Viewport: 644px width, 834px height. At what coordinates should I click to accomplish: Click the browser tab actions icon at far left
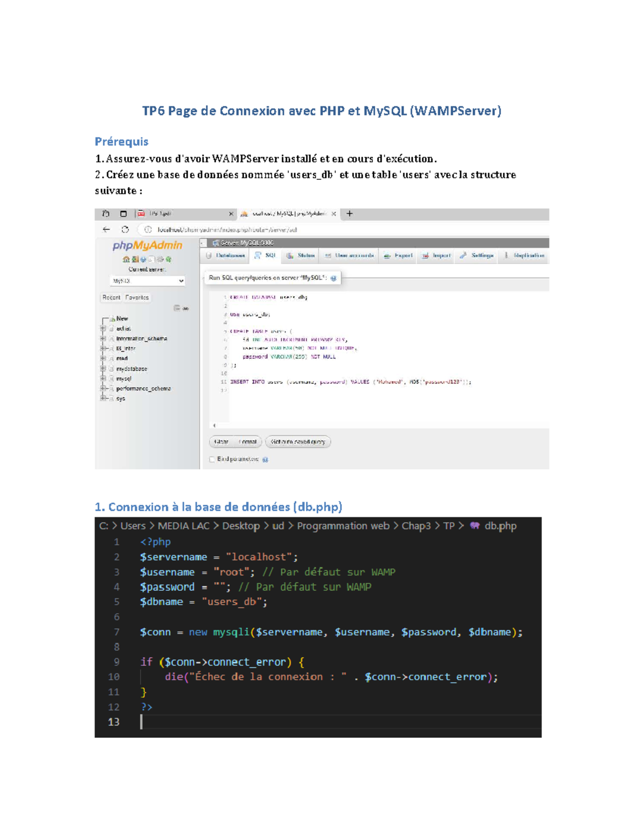[106, 214]
